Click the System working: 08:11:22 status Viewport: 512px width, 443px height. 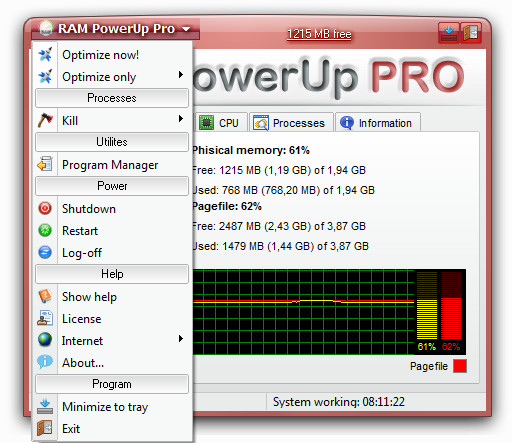click(x=339, y=402)
